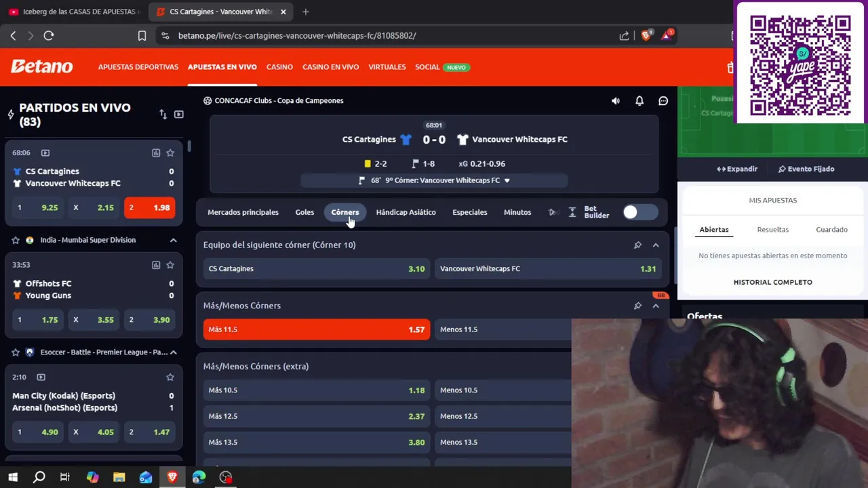The image size is (868, 488).
Task: Favorite the CS Cartagines match star
Action: point(170,153)
